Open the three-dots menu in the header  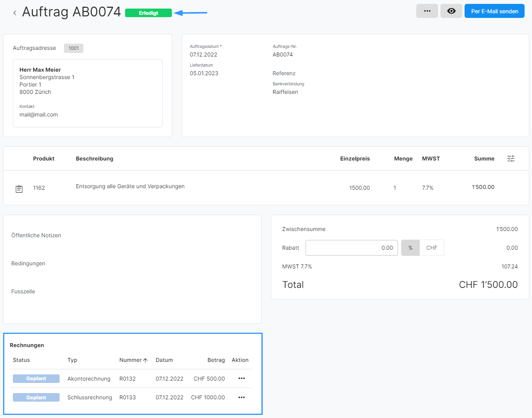(x=427, y=11)
